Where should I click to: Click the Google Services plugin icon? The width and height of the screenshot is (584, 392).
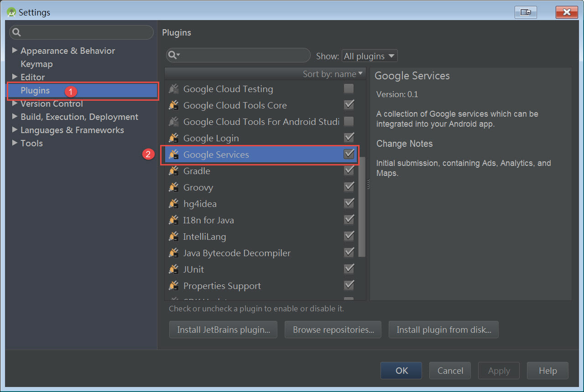coord(173,155)
